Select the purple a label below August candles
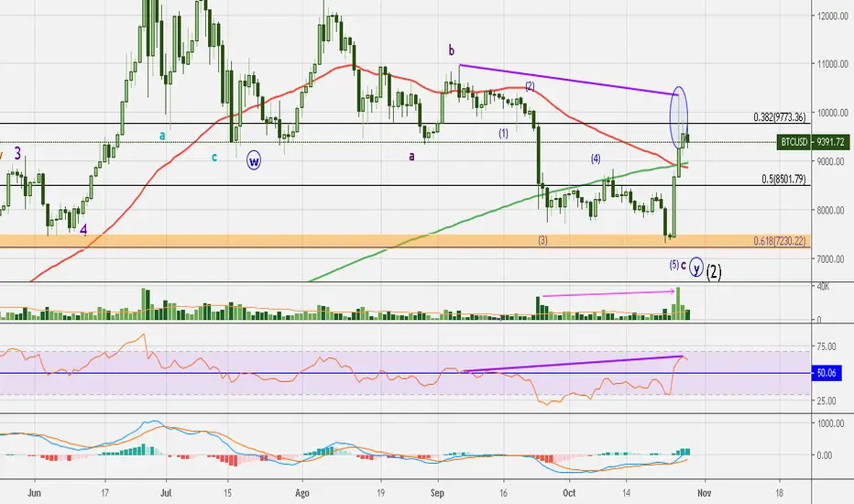The height and width of the screenshot is (504, 854). (411, 157)
